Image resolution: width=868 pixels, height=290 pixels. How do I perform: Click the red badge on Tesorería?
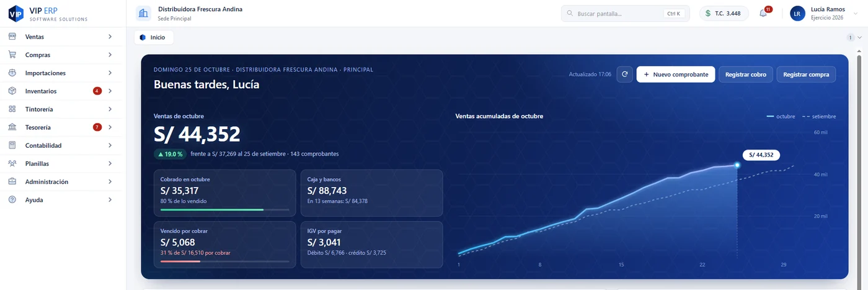point(97,127)
